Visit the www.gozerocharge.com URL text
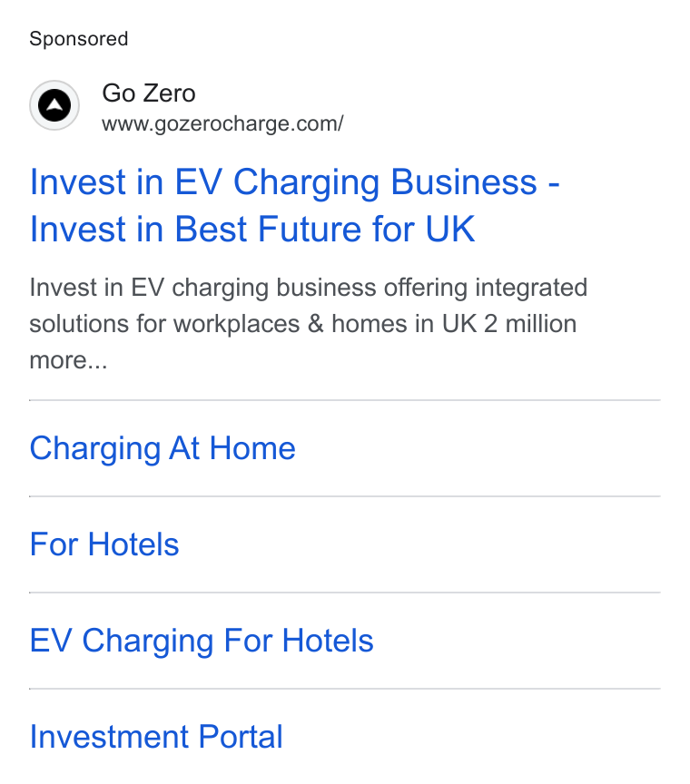Viewport: 690px width, 784px height. coord(222,124)
